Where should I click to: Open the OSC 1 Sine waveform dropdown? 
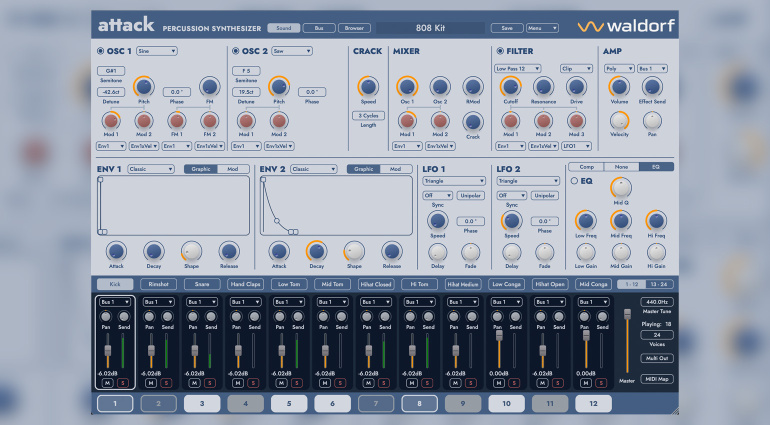157,50
